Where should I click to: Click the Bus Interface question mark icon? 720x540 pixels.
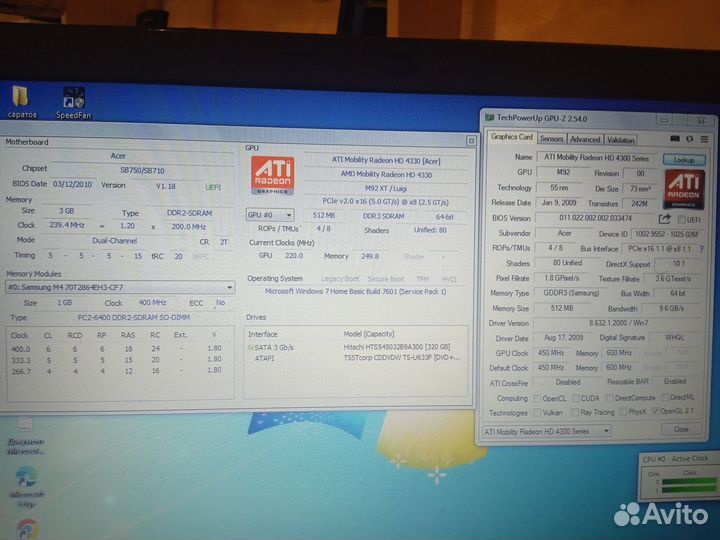coord(701,249)
